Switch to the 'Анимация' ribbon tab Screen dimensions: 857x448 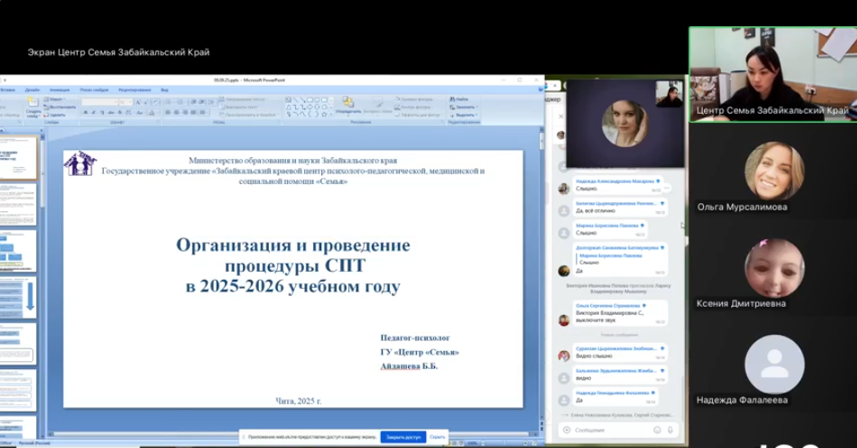(59, 90)
